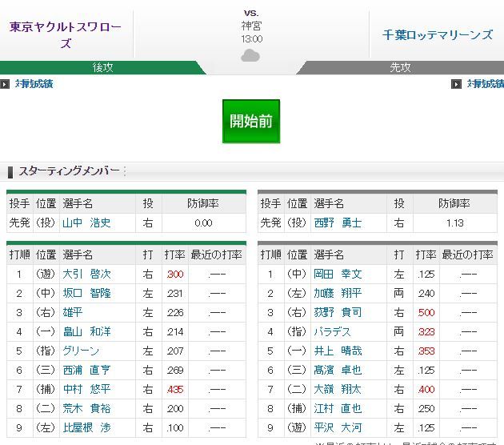Image resolution: width=504 pixels, height=445 pixels.
Task: Open player 平沢 大河 link
Action: point(338,427)
